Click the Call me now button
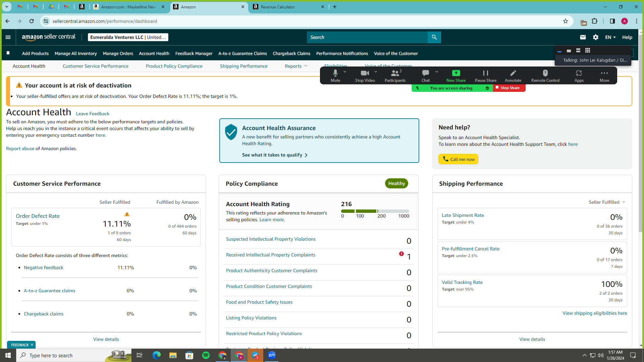 (x=458, y=159)
